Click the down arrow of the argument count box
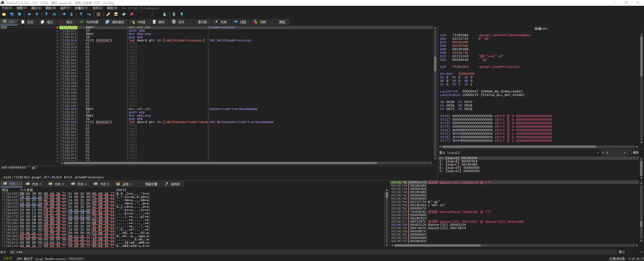Viewport: 644px width, 261px height. (603, 153)
